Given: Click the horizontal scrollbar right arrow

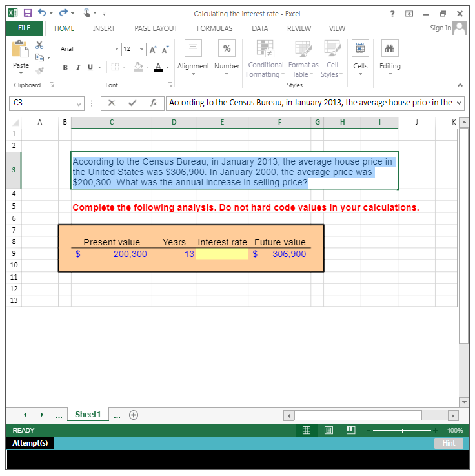Looking at the screenshot, I should tap(453, 415).
